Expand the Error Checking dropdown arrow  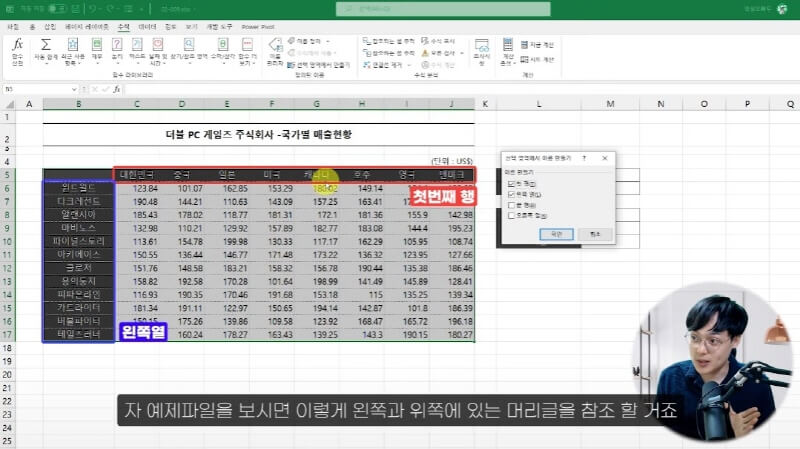(462, 53)
